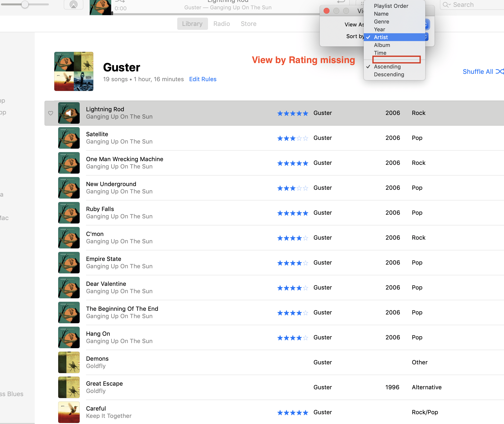Choose Playlist Order sort option
The height and width of the screenshot is (424, 504).
click(391, 6)
